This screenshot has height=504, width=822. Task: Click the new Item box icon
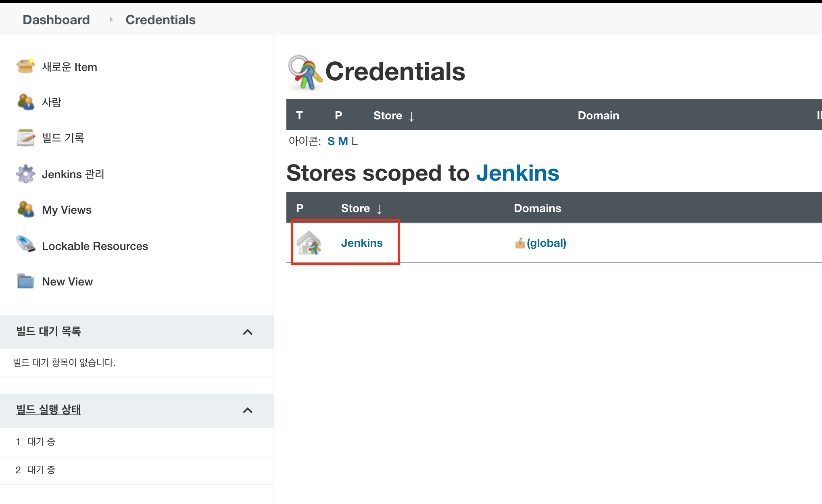coord(25,66)
